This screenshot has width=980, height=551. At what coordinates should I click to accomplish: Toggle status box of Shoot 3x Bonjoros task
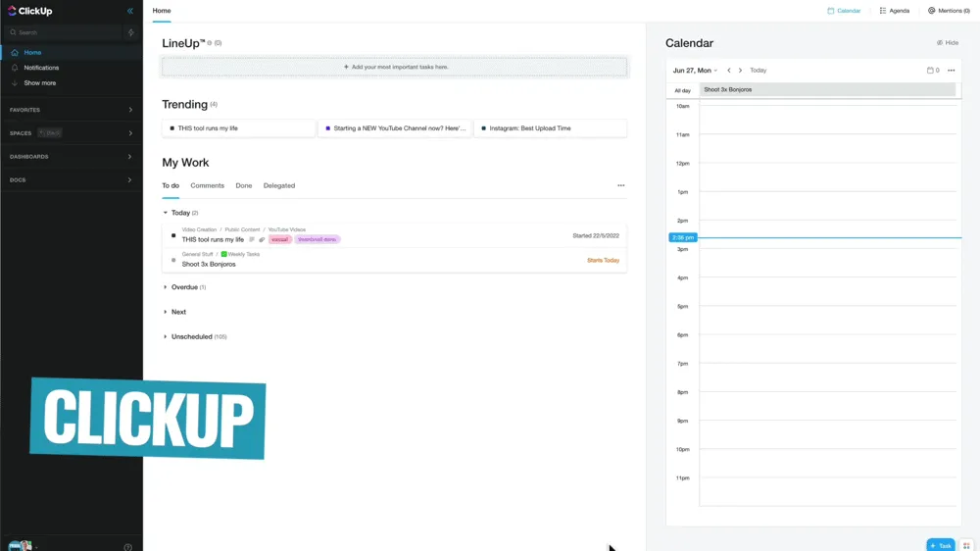click(x=173, y=261)
